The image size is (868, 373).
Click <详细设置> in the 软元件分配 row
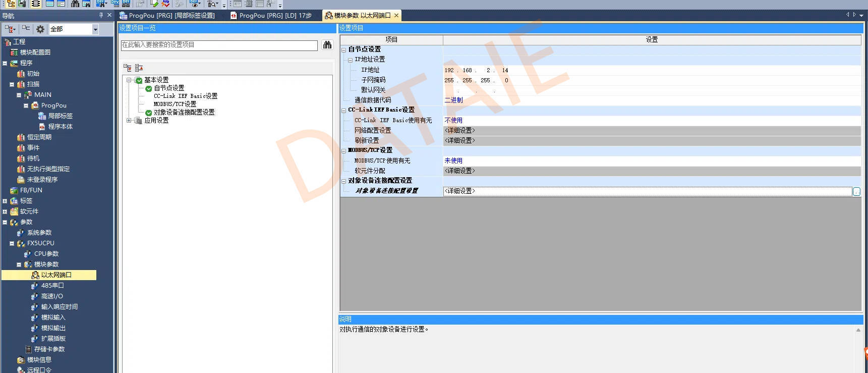coord(460,171)
